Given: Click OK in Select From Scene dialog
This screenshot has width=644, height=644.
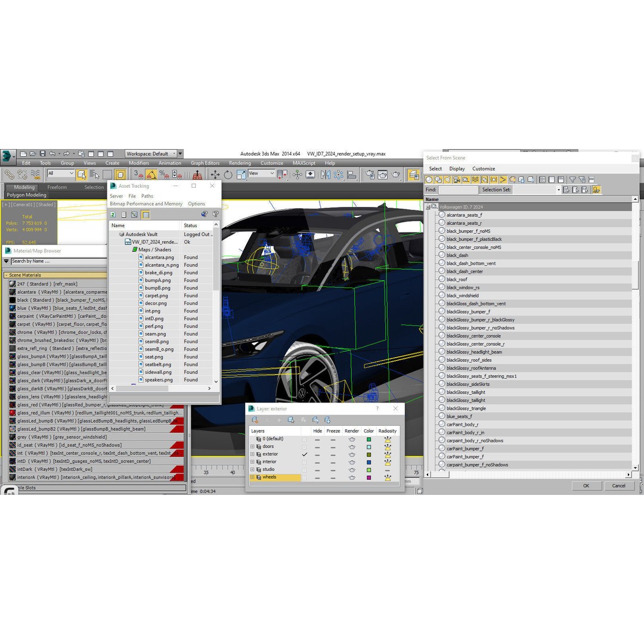Looking at the screenshot, I should pos(586,485).
